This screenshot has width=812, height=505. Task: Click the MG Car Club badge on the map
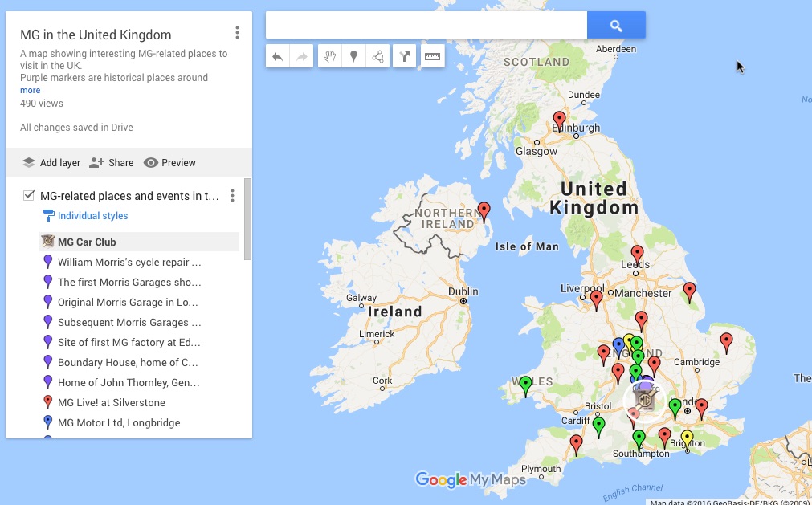(x=645, y=401)
